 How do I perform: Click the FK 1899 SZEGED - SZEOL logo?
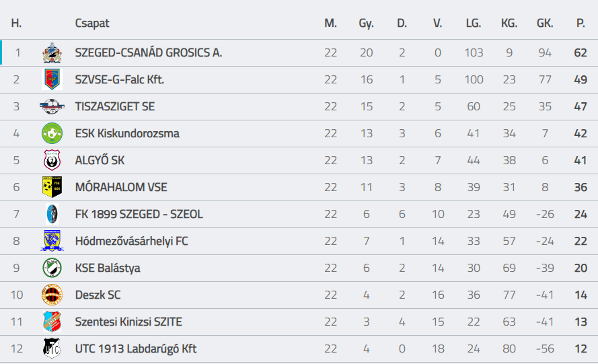tap(52, 214)
